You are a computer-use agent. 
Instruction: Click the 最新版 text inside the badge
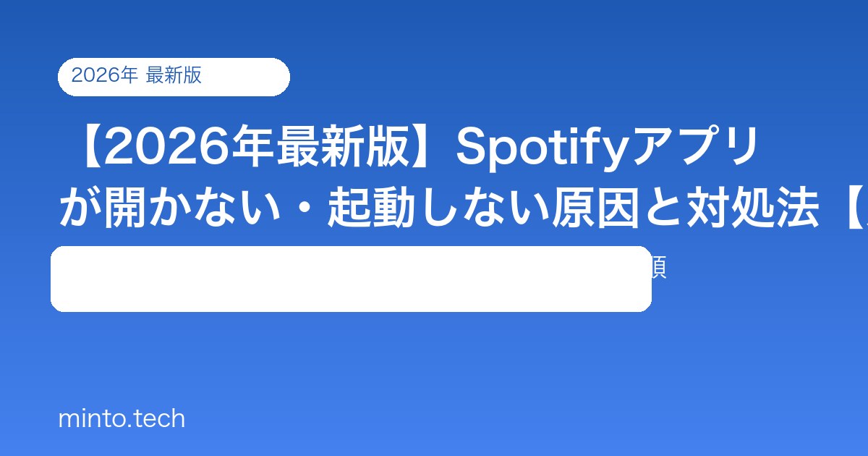(x=174, y=75)
